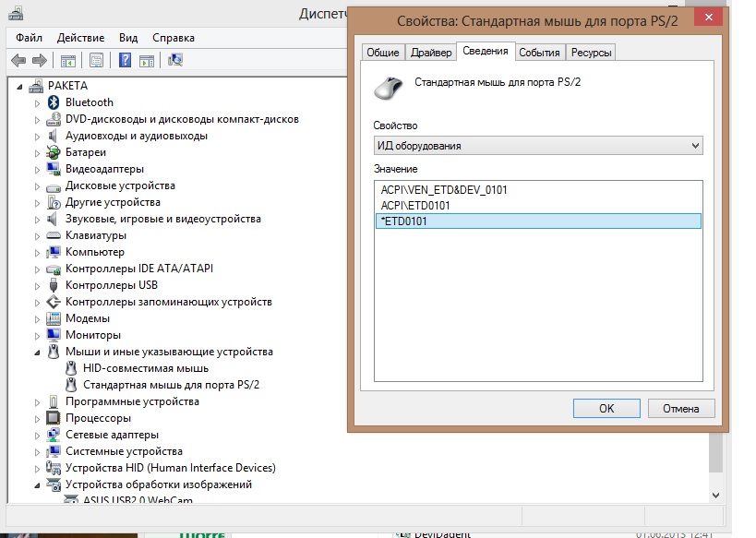
Task: Select the ACPI\VEN_ETD&DEV_0101 value
Action: [x=444, y=189]
